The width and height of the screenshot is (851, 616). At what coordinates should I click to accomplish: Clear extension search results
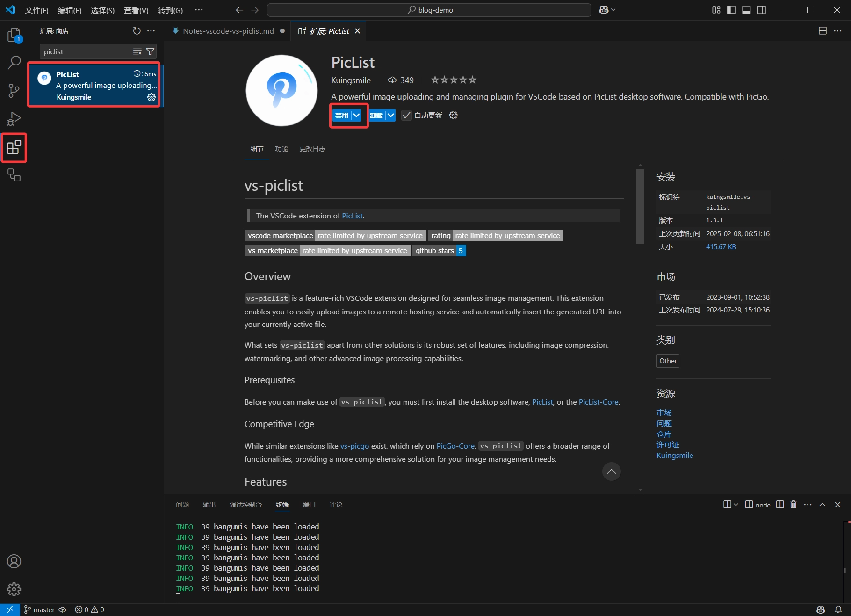coord(137,51)
